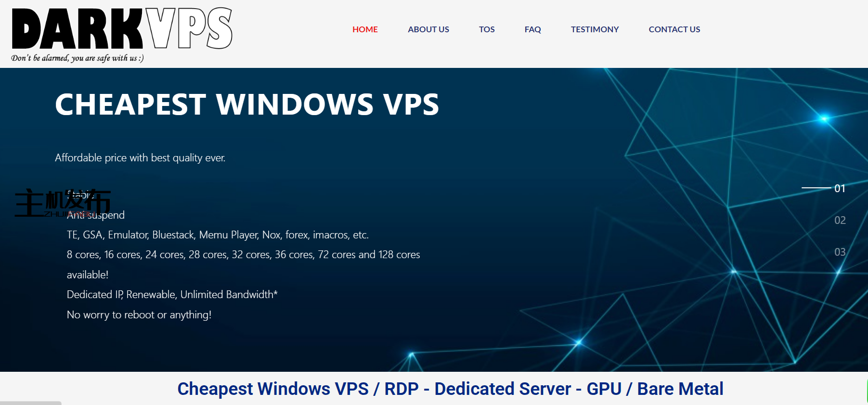Click the DARKVPS logo
868x405 pixels.
[x=122, y=29]
